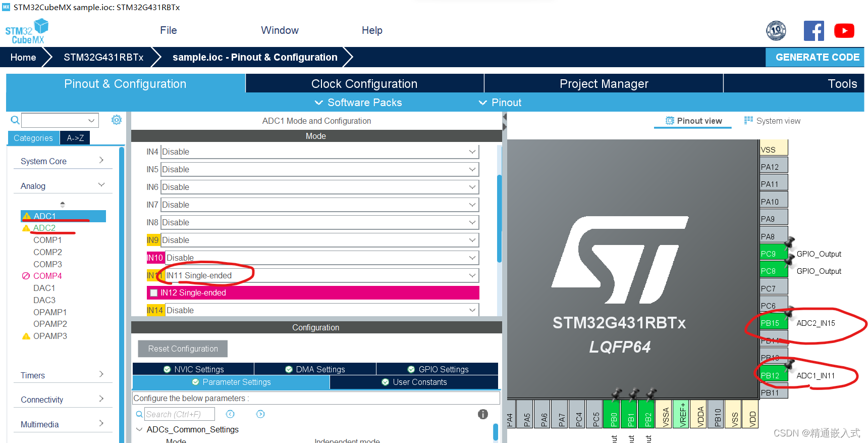Image resolution: width=868 pixels, height=443 pixels.
Task: Open the NVIC Settings tab
Action: tap(194, 369)
